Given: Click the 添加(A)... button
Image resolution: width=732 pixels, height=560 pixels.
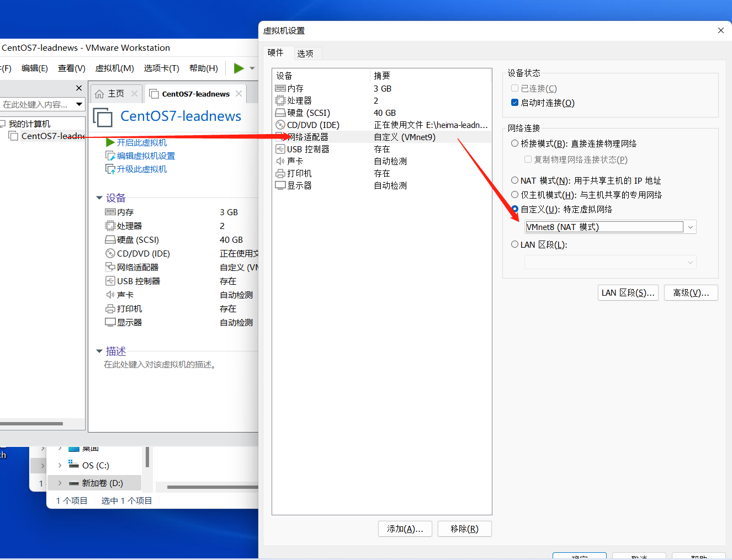Looking at the screenshot, I should [405, 529].
